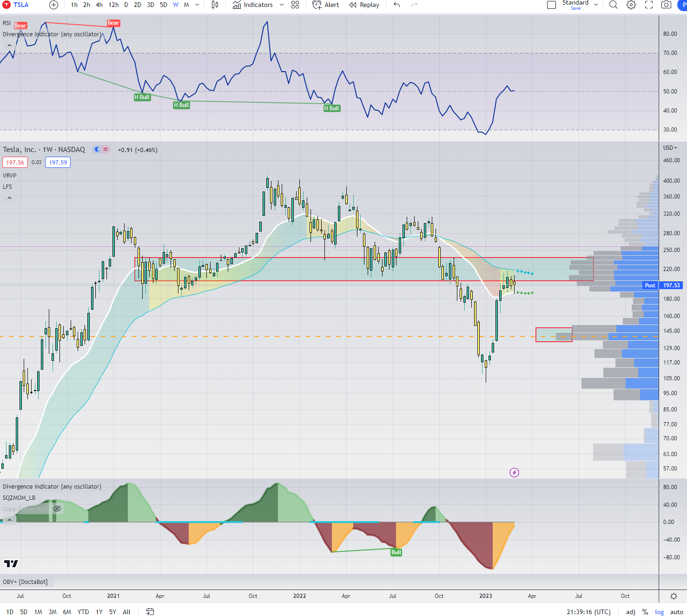The height and width of the screenshot is (616, 687).
Task: Open the layout setup square icon
Action: [x=552, y=5]
